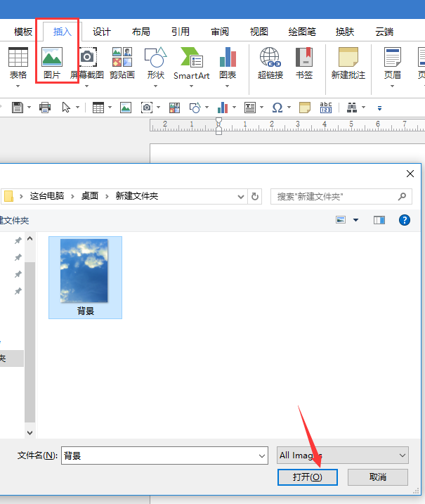Switch to the 绘图笔 tab

pos(302,32)
